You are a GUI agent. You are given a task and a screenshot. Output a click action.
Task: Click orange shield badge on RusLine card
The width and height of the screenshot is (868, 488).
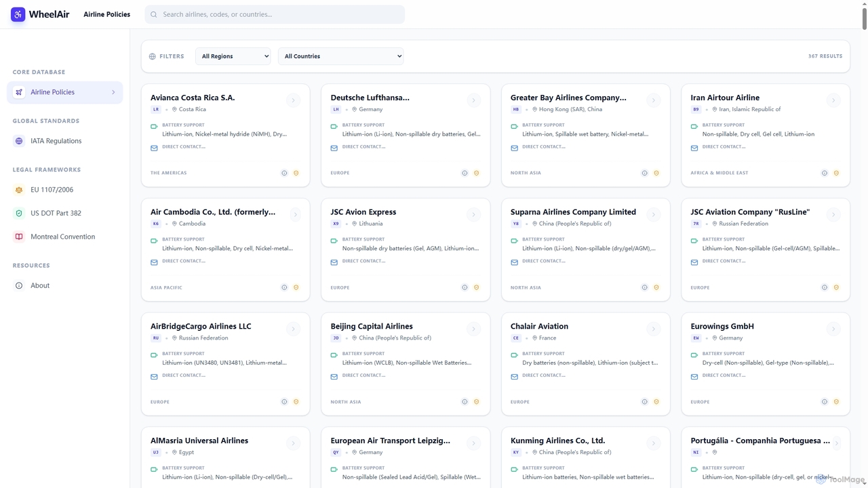point(836,287)
